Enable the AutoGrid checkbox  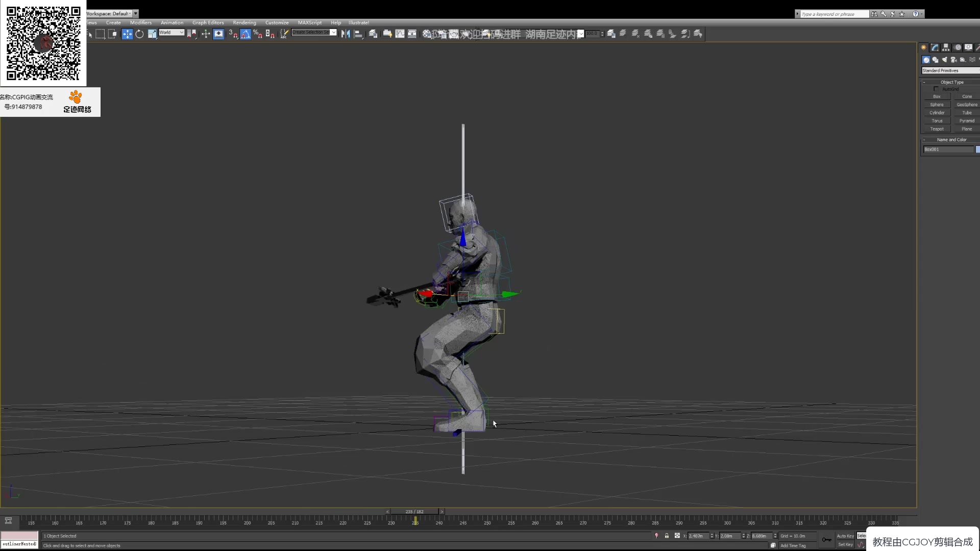936,89
